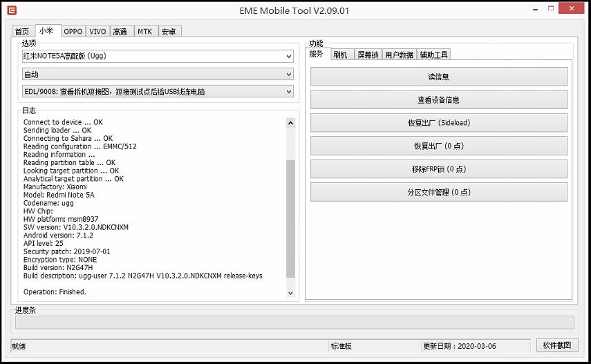
Task: Click log line 'Codename: ugg'
Action: point(48,203)
